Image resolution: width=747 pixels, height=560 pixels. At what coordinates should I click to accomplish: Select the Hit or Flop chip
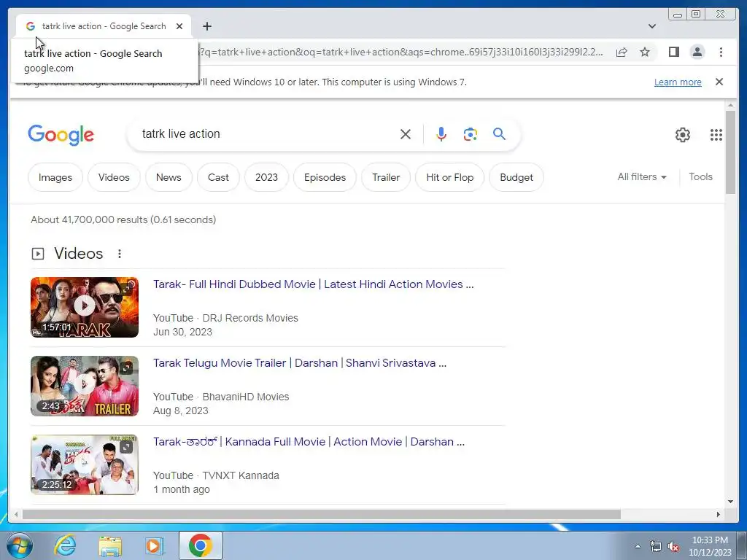click(449, 177)
